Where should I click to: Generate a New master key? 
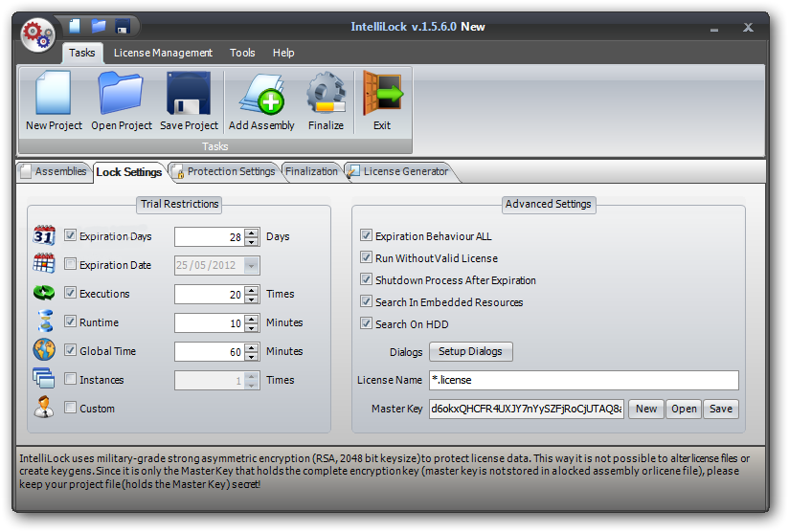pyautogui.click(x=646, y=409)
